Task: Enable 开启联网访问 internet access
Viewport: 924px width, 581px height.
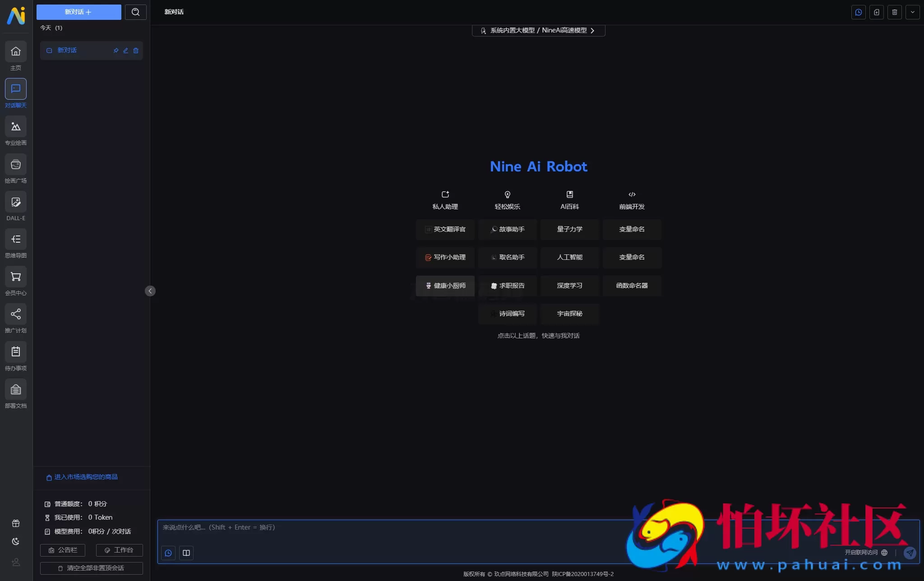Action: click(864, 552)
